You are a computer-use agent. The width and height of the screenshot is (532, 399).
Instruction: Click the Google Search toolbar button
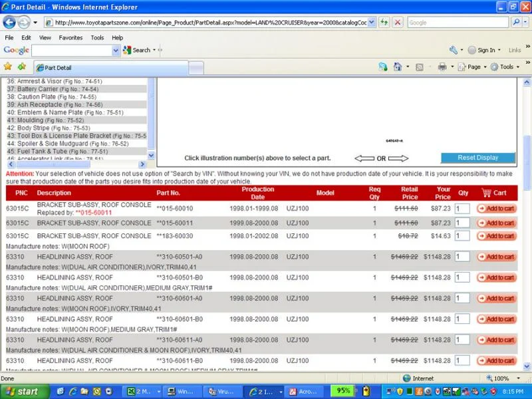pos(137,51)
